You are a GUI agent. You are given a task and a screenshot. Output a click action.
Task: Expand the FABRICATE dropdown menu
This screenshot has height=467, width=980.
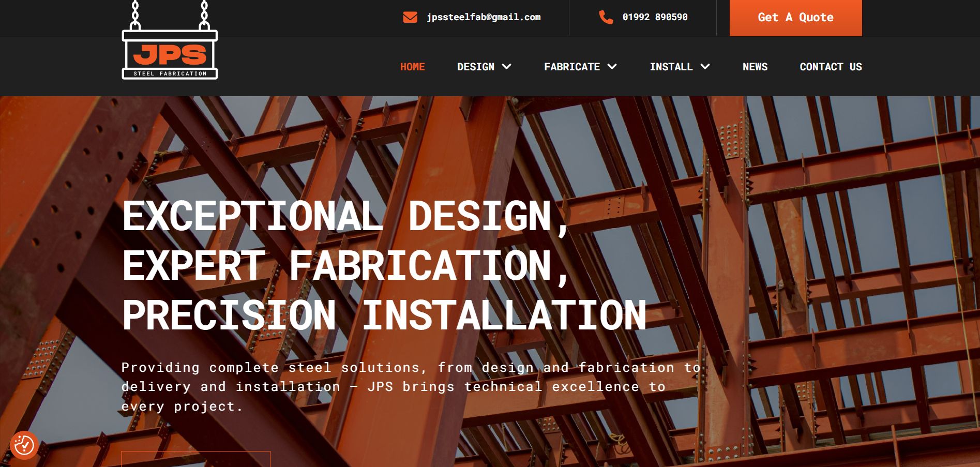tap(612, 67)
